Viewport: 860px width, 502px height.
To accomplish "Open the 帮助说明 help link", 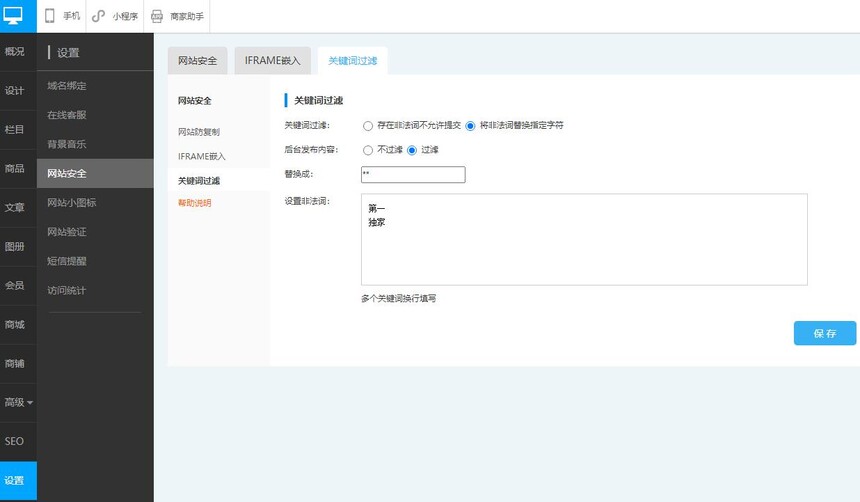I will [x=194, y=203].
